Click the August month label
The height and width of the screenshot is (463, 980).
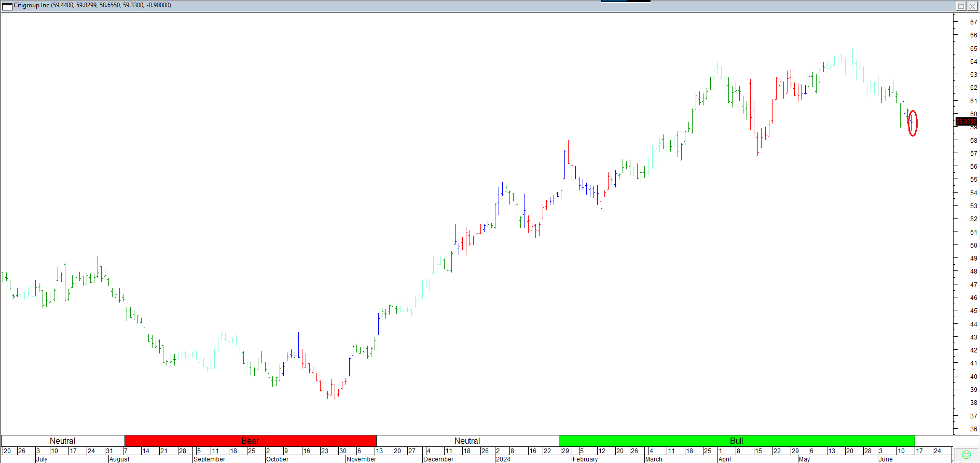[119, 459]
